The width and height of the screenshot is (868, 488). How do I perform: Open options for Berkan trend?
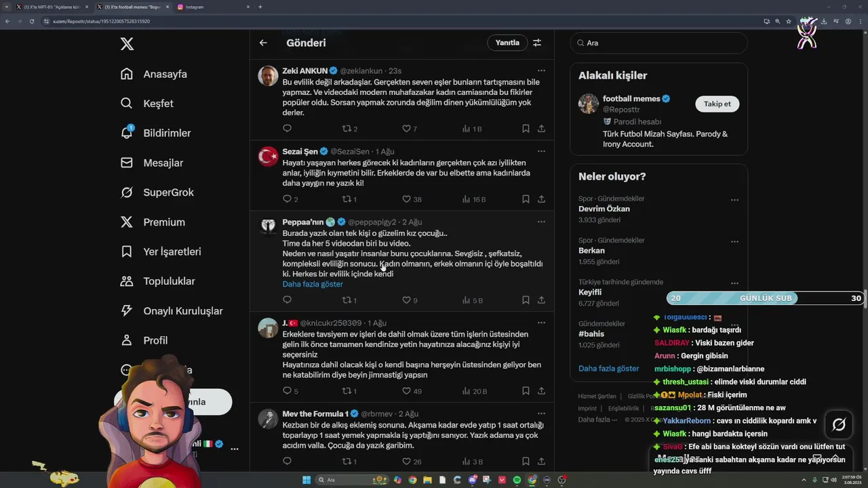coord(734,241)
